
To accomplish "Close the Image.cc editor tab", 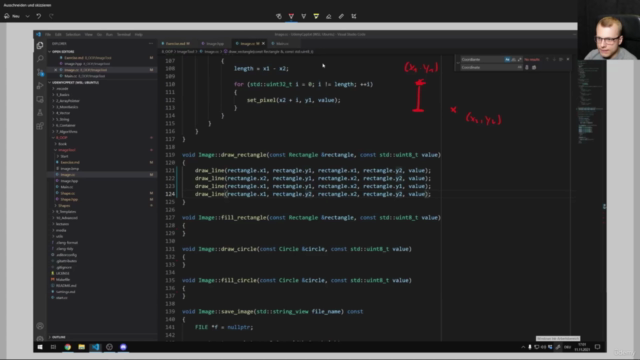I will point(263,44).
